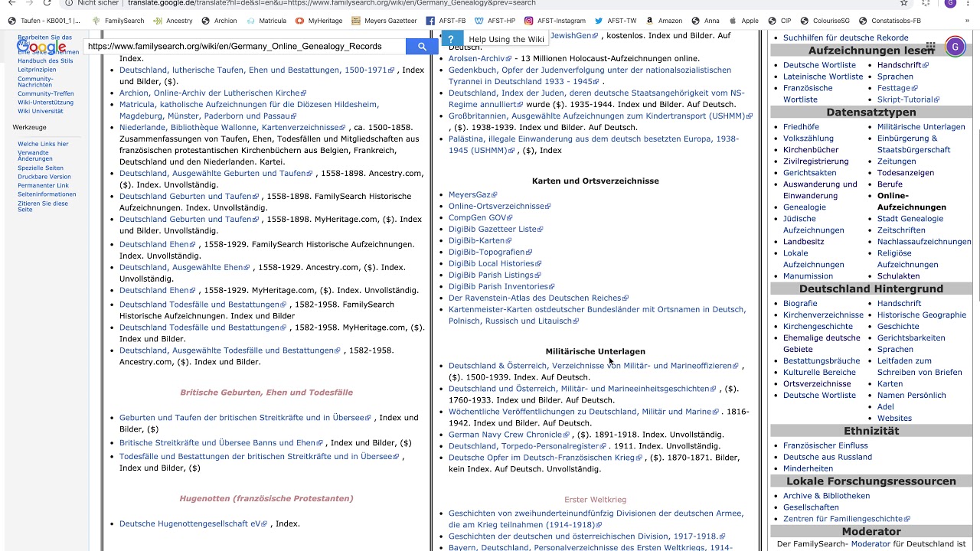Open Deutschland, Torpedo-Personalregister link
This screenshot has width=980, height=551.
[x=527, y=445]
